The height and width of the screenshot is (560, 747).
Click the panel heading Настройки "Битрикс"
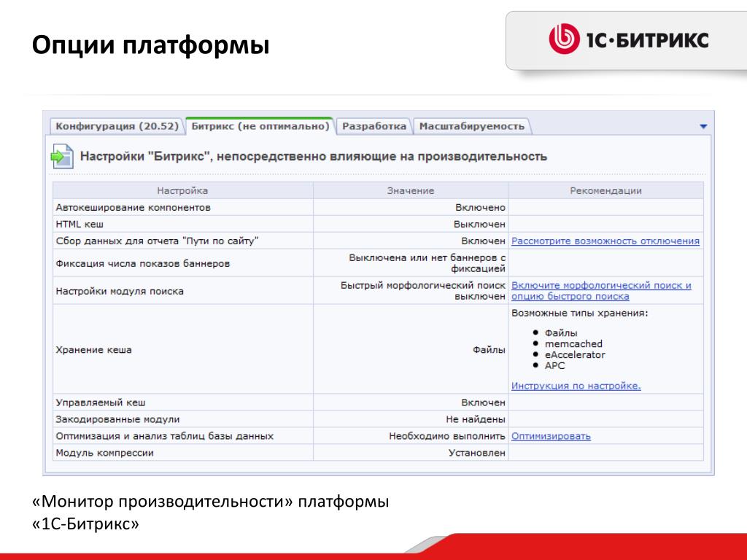tap(314, 156)
